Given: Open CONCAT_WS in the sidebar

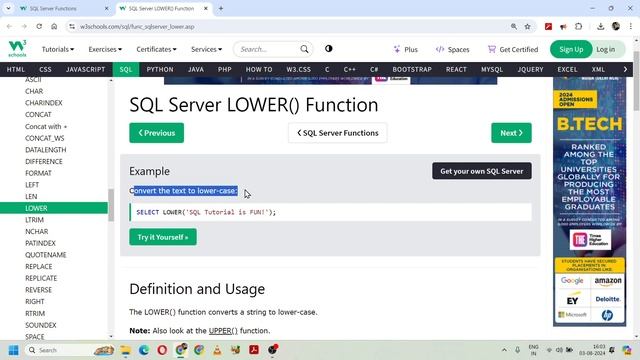Looking at the screenshot, I should tap(44, 138).
